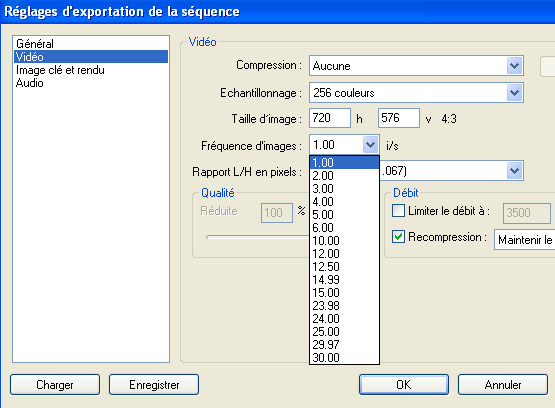Cancel with the Annuler button
Image resolution: width=555 pixels, height=408 pixels.
tap(503, 385)
